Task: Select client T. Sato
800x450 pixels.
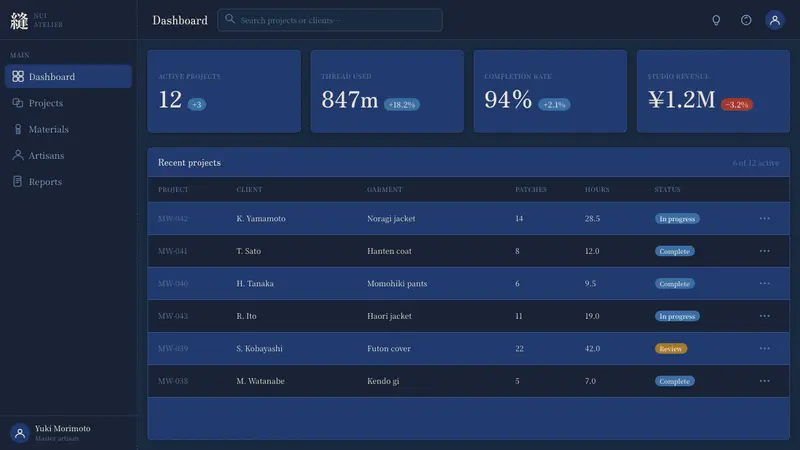Action: [248, 251]
